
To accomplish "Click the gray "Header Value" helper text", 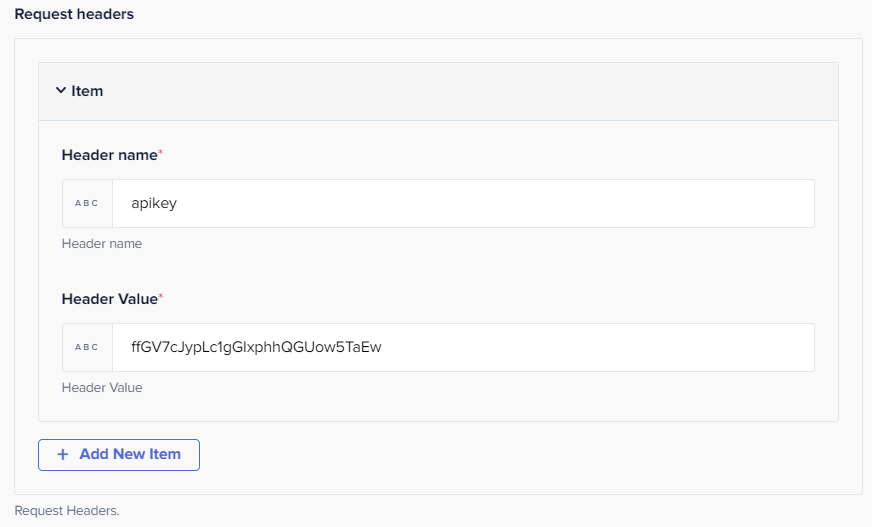I will (102, 387).
